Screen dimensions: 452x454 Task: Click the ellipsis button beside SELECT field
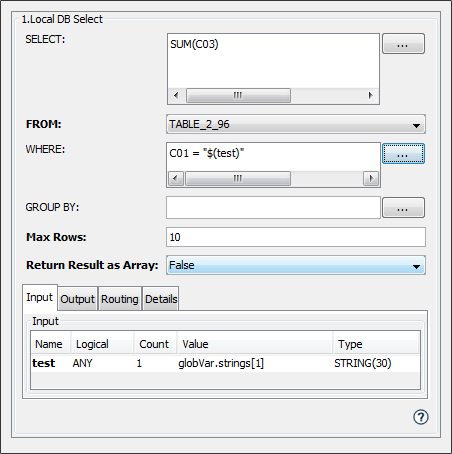tap(403, 44)
